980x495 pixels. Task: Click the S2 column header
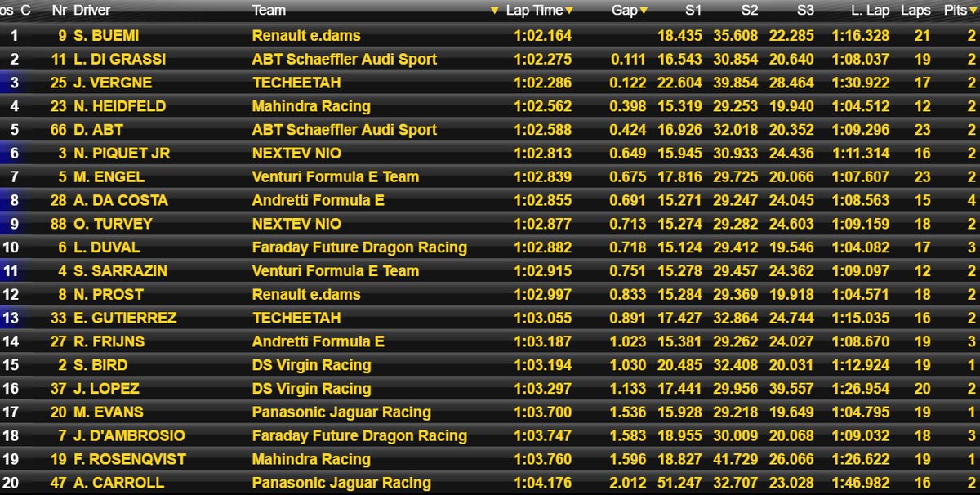coord(750,11)
